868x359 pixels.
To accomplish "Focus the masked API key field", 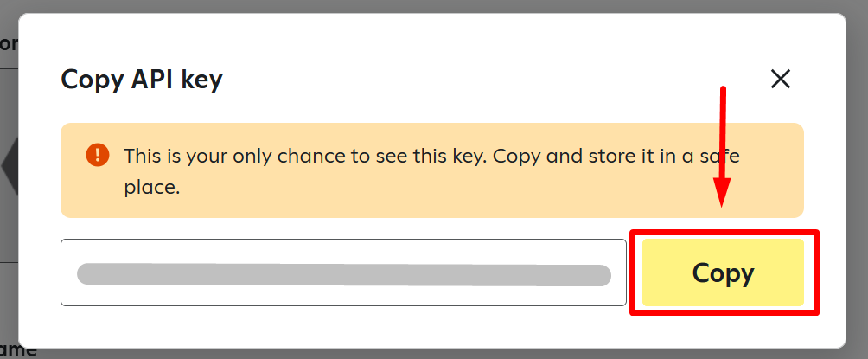I will tap(343, 272).
